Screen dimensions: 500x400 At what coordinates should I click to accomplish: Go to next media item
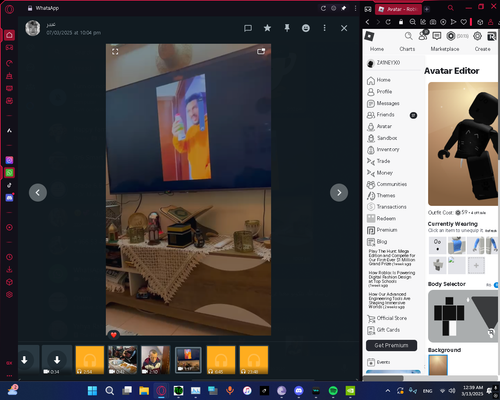tap(339, 192)
